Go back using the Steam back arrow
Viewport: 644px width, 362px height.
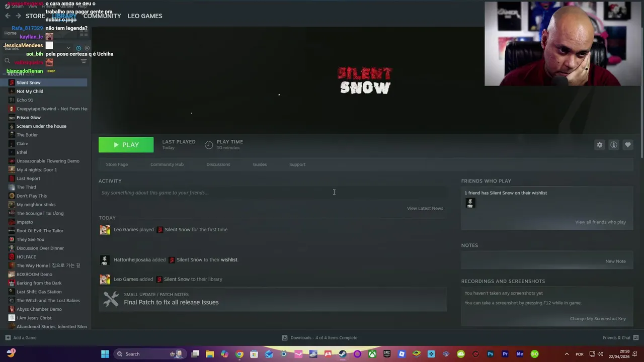8,16
